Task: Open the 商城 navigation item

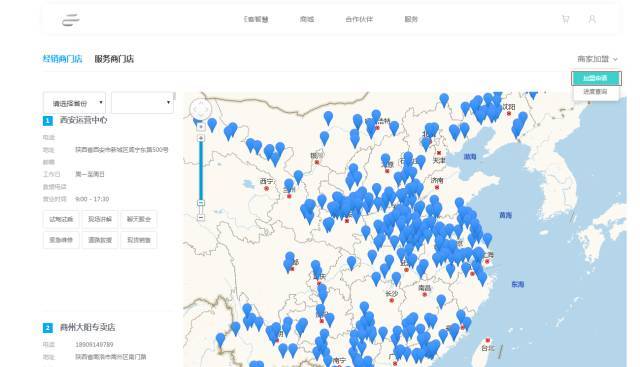Action: click(307, 19)
